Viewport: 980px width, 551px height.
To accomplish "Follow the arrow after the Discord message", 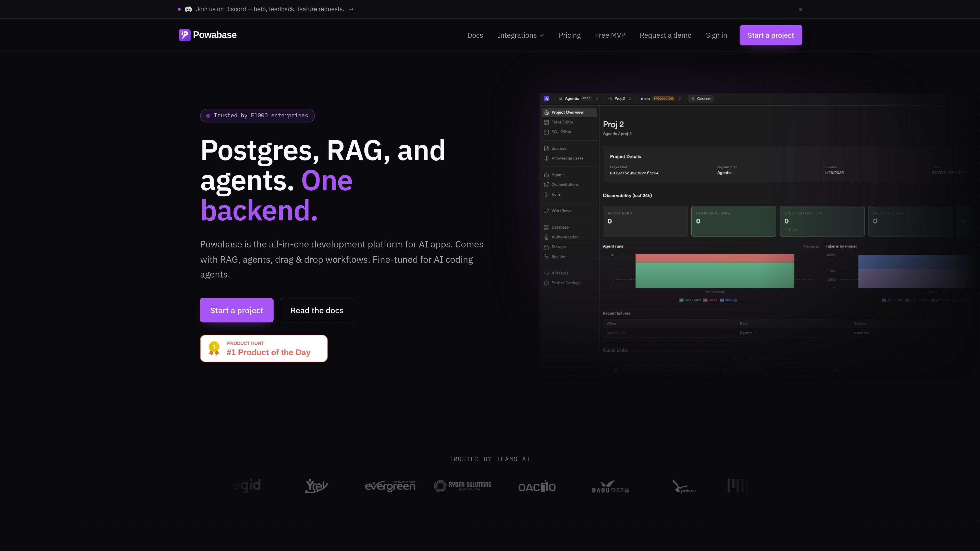I will click(x=351, y=9).
